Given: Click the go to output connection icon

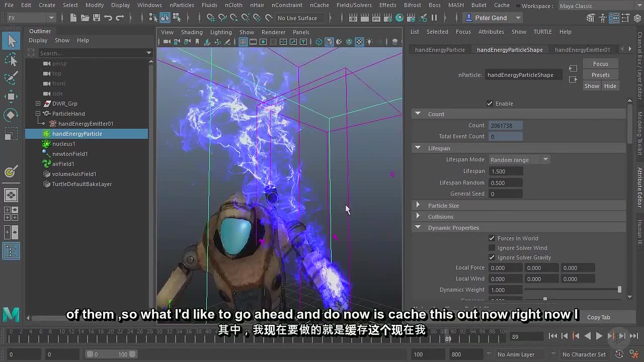Looking at the screenshot, I should pyautogui.click(x=573, y=79).
